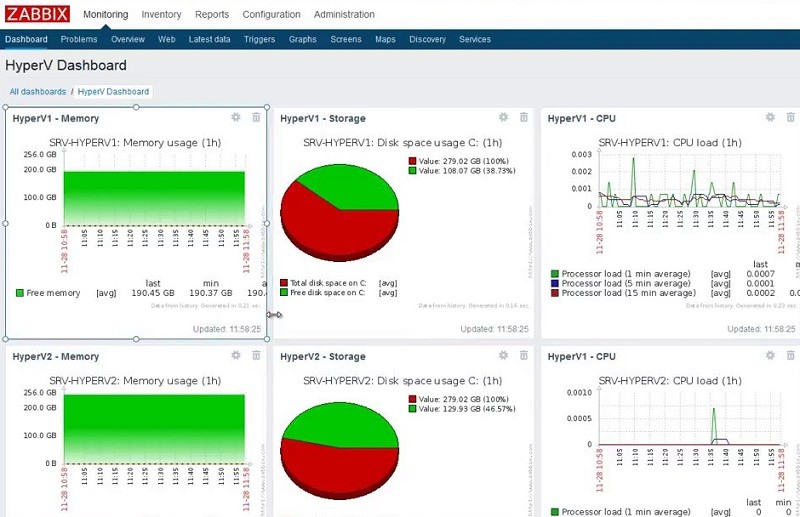Open the Inventory menu
The image size is (800, 517).
(x=161, y=15)
